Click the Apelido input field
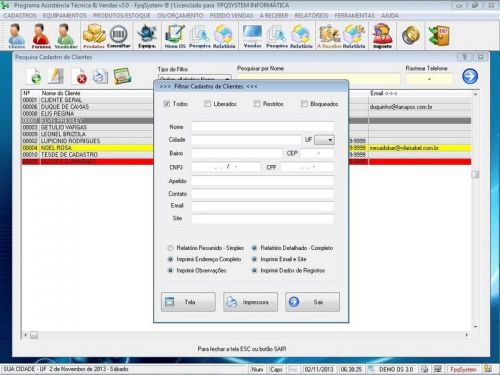500x375 pixels. click(x=263, y=181)
